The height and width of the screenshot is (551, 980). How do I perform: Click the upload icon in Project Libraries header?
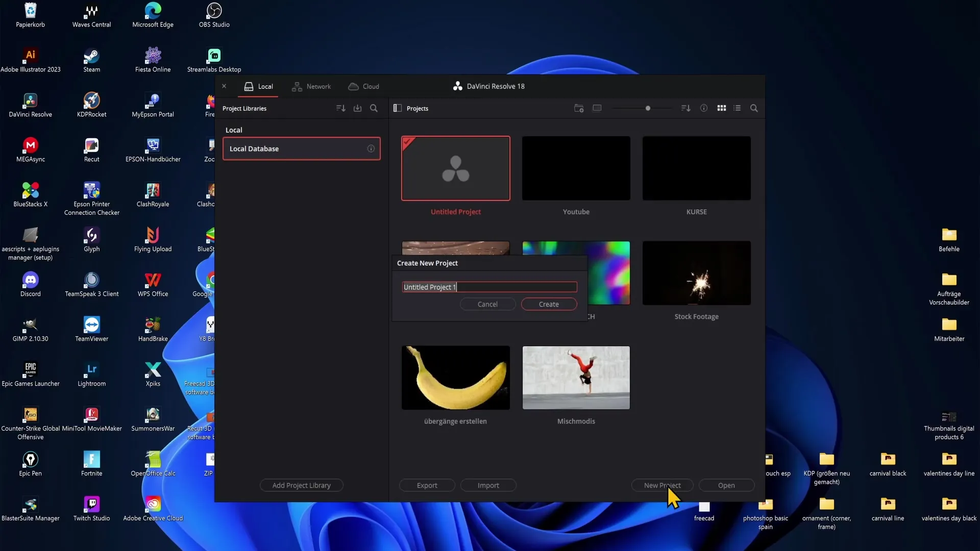(x=357, y=108)
